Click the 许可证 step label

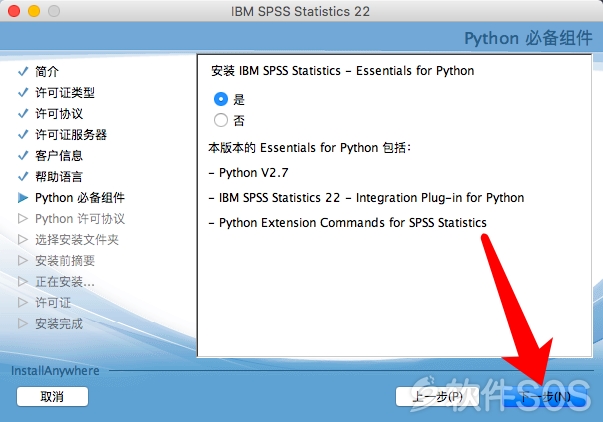pyautogui.click(x=53, y=303)
